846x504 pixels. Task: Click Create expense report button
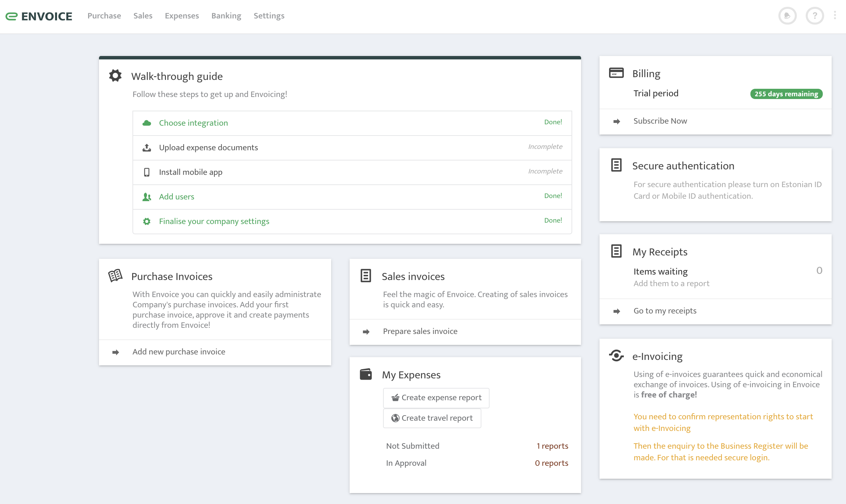pos(436,396)
